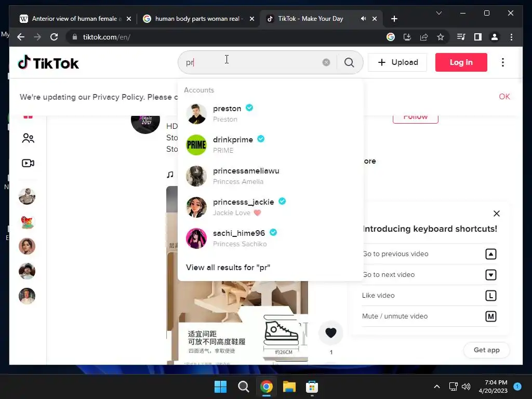The width and height of the screenshot is (532, 399).
Task: Close the keyboard shortcuts panel
Action: pos(496,214)
